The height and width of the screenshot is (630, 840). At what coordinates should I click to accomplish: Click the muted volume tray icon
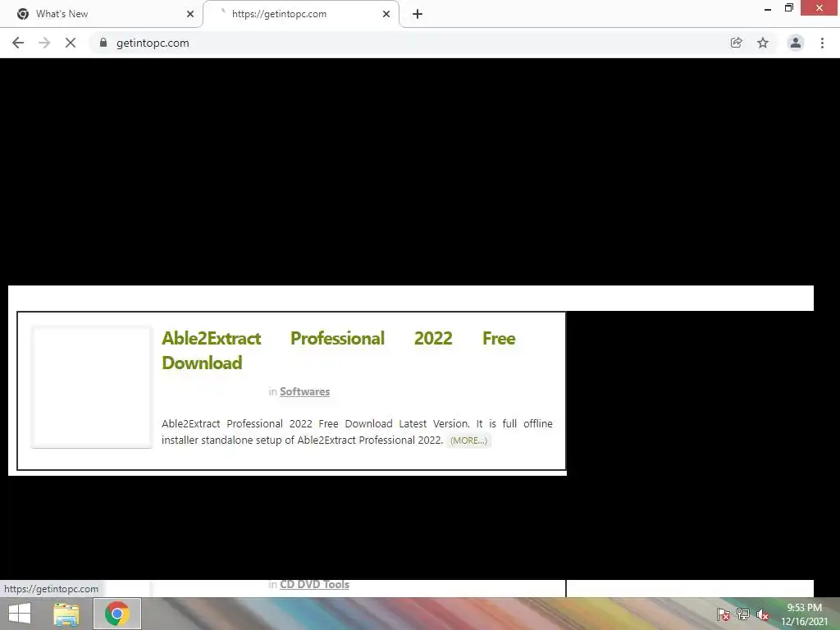click(x=762, y=614)
